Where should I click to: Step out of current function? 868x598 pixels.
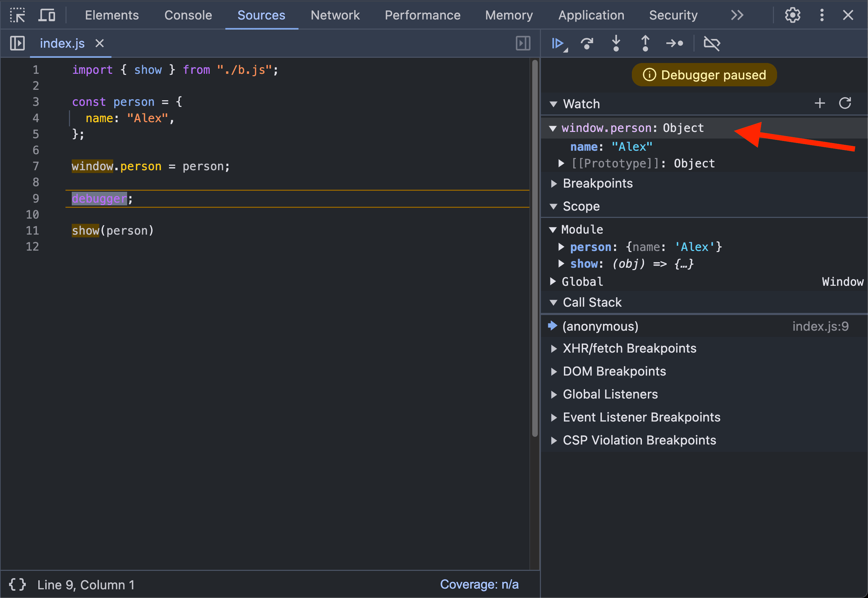(645, 44)
